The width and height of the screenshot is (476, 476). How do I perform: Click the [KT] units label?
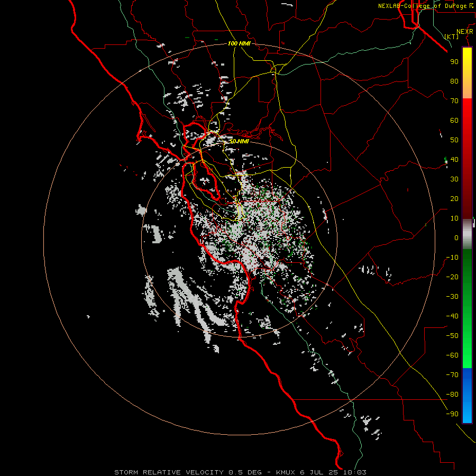[451, 36]
